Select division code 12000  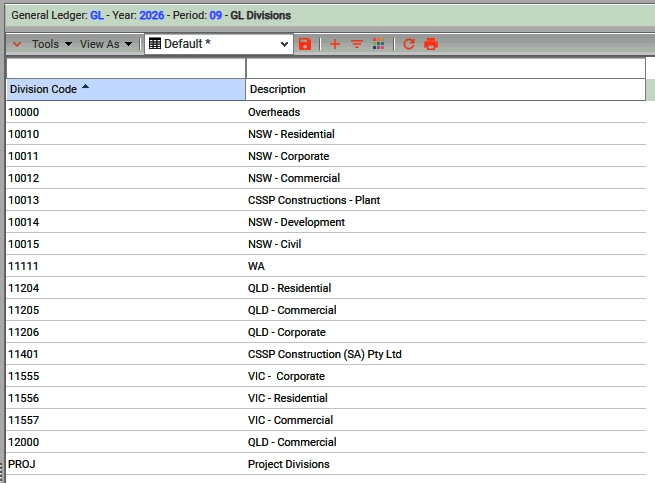(23, 442)
